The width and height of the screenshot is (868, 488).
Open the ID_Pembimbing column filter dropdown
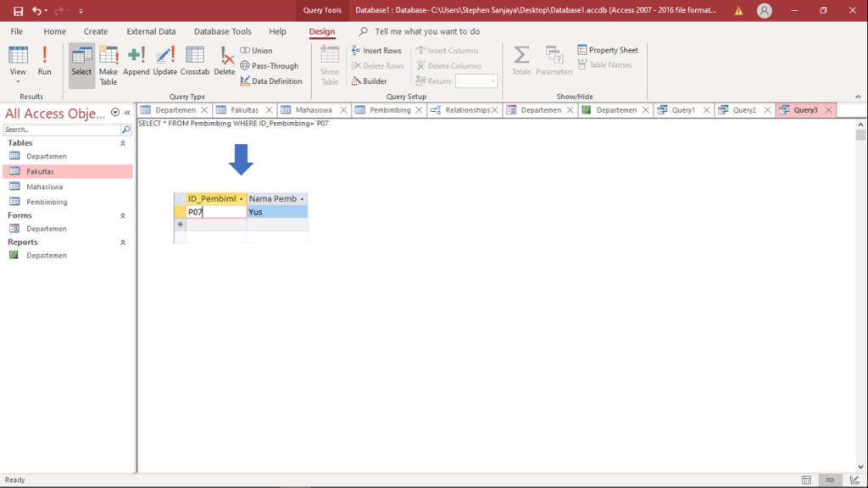[242, 199]
